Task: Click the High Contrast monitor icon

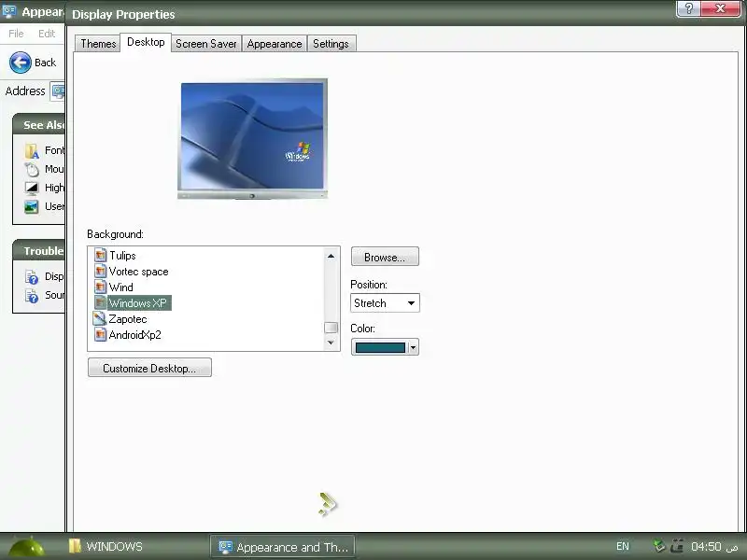Action: (x=32, y=189)
